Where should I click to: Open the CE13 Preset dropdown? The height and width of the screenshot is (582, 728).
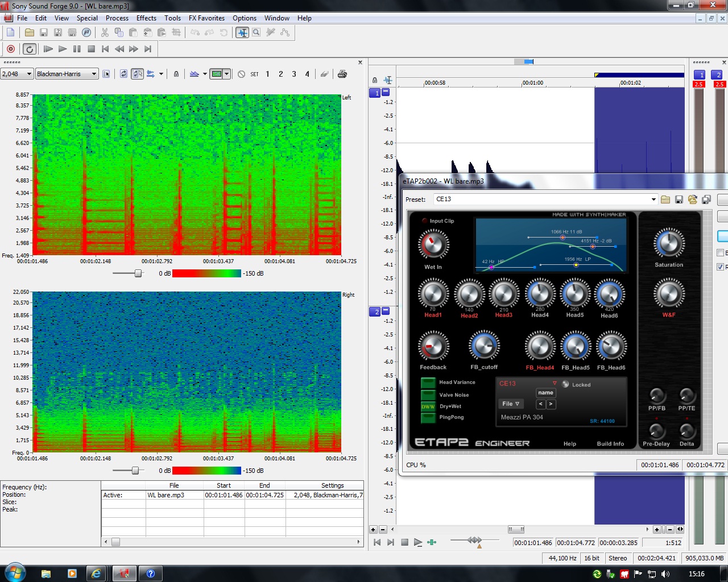[x=653, y=199]
